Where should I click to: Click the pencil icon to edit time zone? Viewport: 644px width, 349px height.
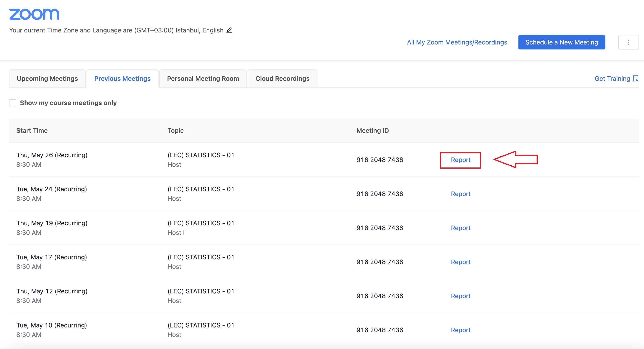229,30
